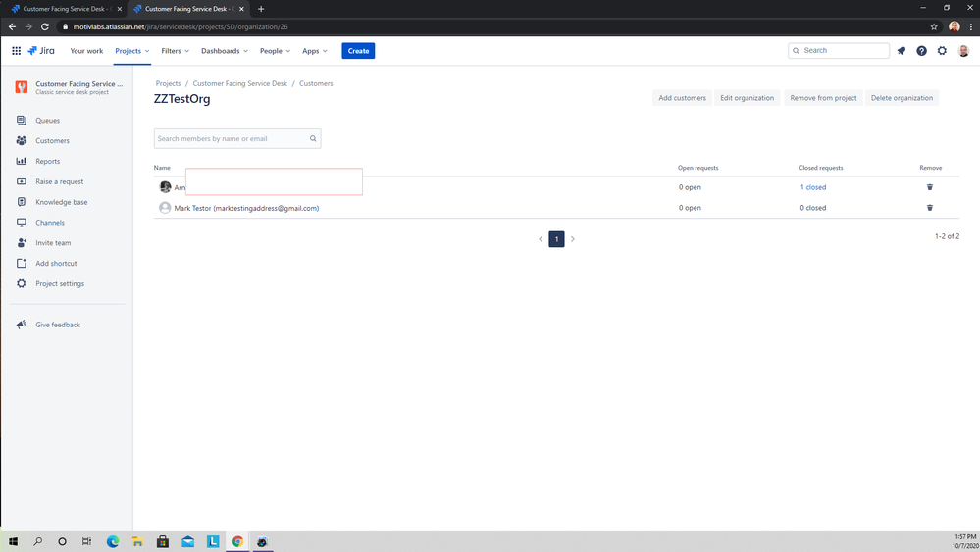The width and height of the screenshot is (980, 552).
Task: Expand the Filters dropdown
Action: click(x=175, y=51)
